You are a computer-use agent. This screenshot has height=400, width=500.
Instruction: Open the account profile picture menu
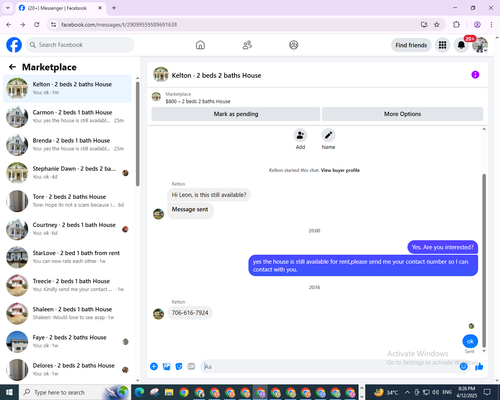pos(480,45)
